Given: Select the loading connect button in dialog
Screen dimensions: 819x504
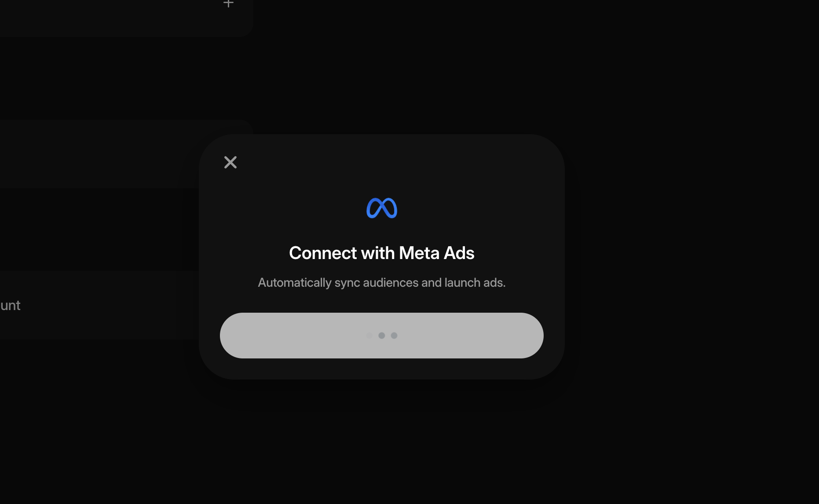Looking at the screenshot, I should (382, 336).
